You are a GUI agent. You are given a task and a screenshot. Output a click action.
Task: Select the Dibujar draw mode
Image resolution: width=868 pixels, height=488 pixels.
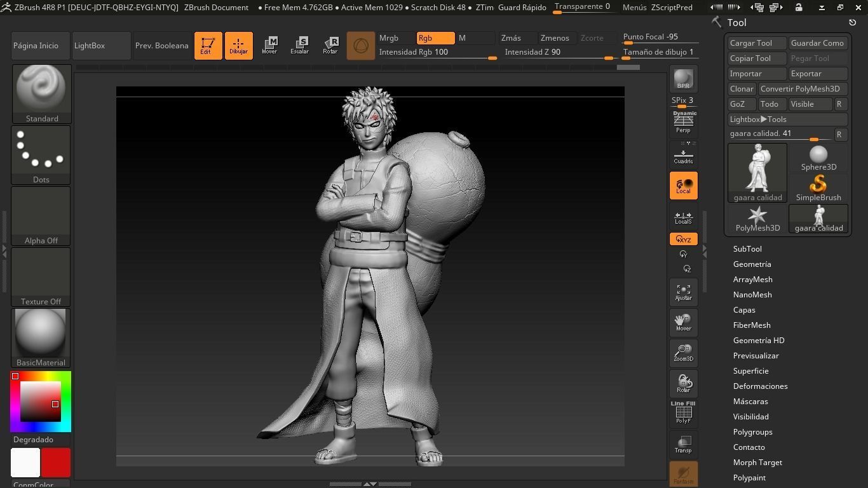[239, 46]
